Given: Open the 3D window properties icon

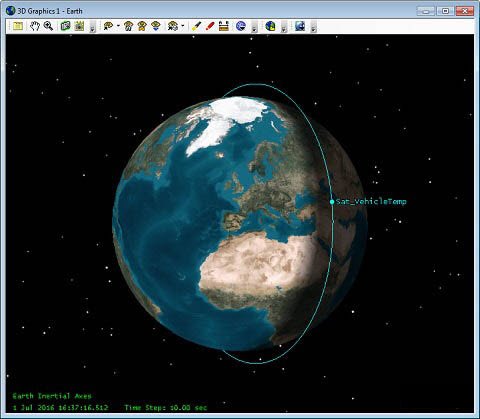Looking at the screenshot, I should tap(18, 26).
